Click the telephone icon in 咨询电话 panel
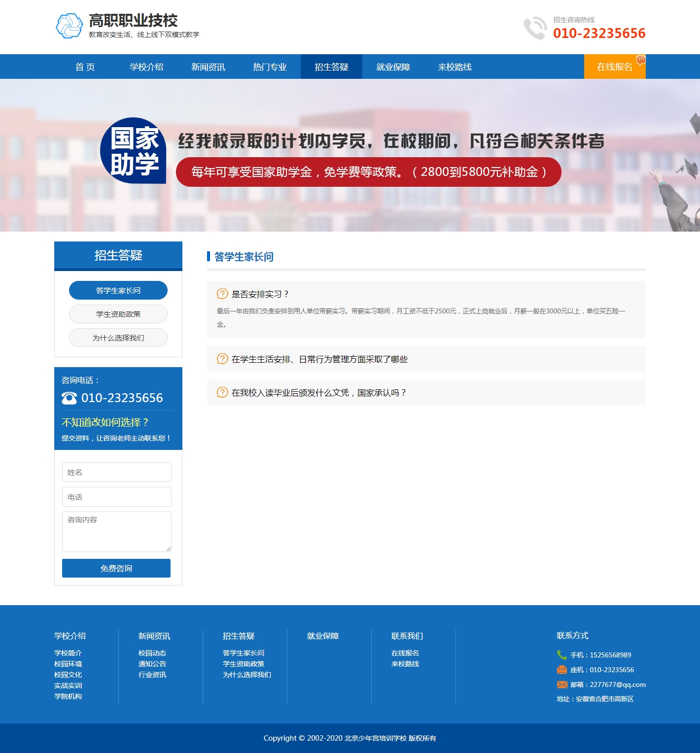The width and height of the screenshot is (700, 753). [x=70, y=398]
